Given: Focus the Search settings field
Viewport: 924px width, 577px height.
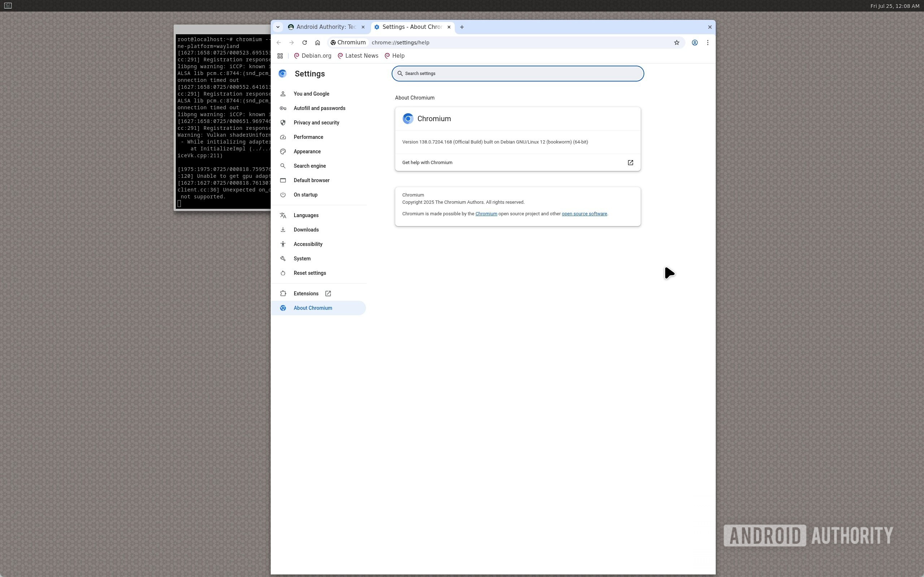Looking at the screenshot, I should point(517,74).
